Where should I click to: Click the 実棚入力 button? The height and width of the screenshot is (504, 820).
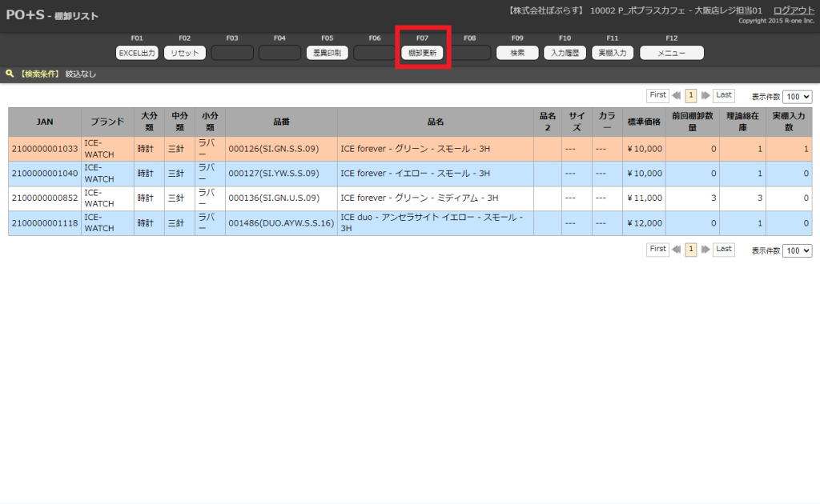613,53
